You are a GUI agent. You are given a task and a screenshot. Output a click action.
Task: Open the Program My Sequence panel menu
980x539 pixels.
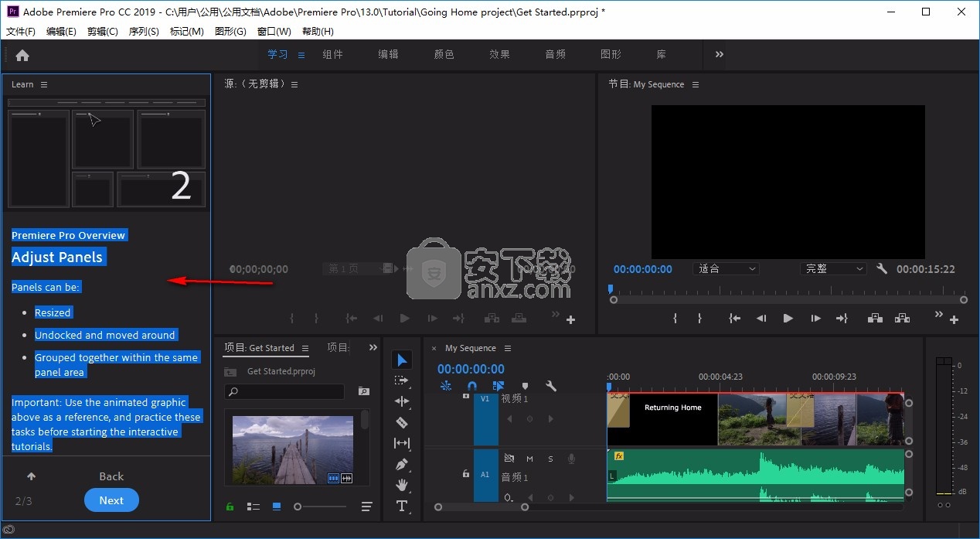696,84
